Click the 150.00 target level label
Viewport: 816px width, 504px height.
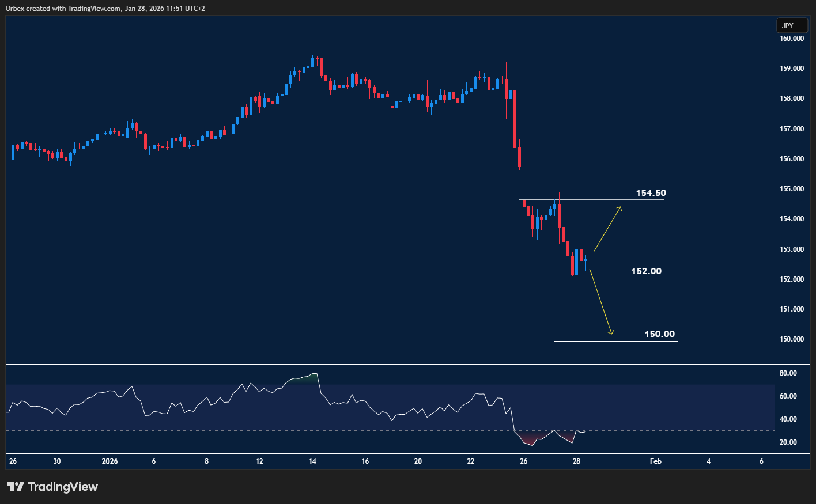(x=659, y=334)
